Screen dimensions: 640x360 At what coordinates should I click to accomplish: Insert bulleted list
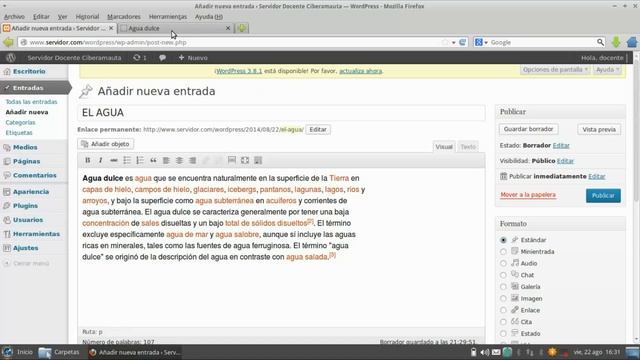[x=127, y=160]
